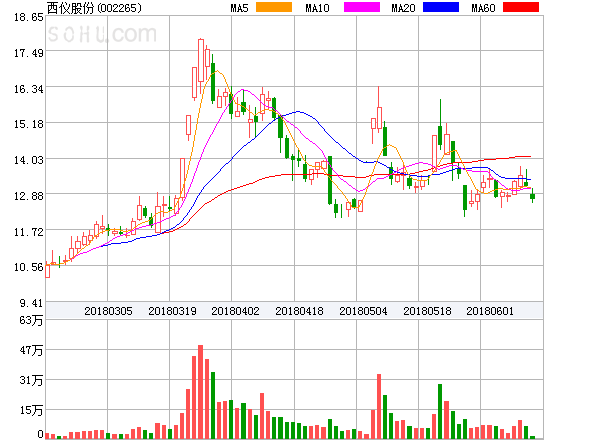
Task: Click the 20180601 date label
Action: pyautogui.click(x=490, y=311)
